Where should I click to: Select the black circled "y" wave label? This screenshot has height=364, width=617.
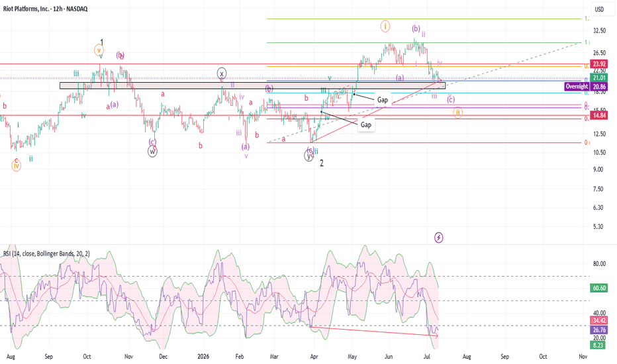point(309,156)
